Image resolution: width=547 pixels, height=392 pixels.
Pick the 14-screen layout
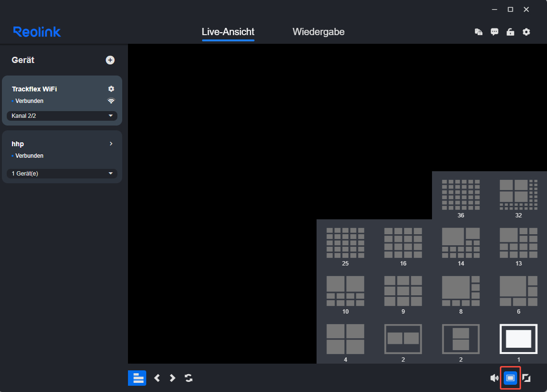click(x=460, y=243)
